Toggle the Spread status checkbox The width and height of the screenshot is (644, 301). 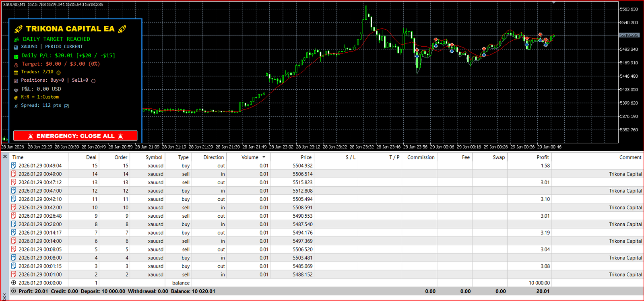(x=67, y=106)
